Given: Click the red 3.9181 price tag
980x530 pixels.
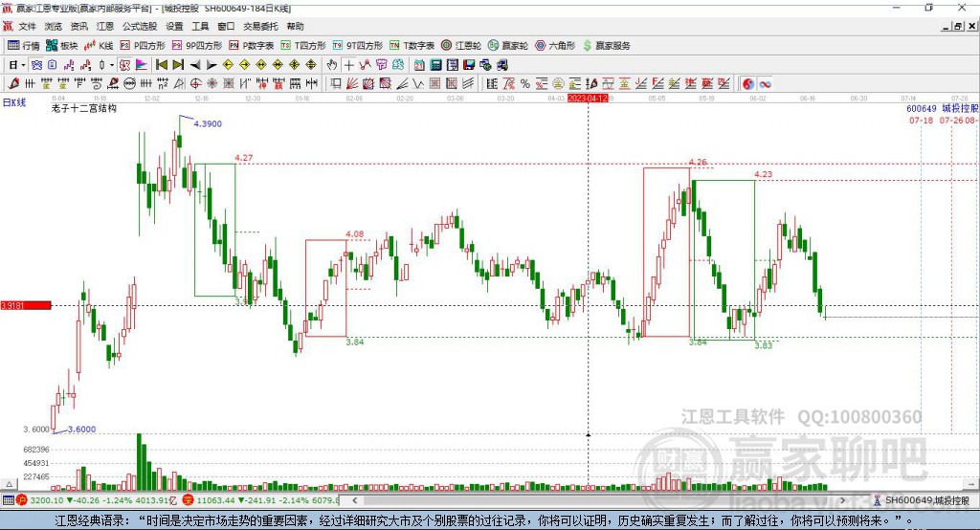Looking at the screenshot, I should 26,305.
